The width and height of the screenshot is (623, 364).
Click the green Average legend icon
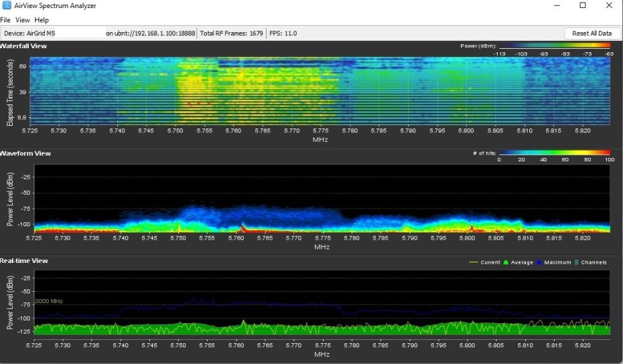(506, 262)
